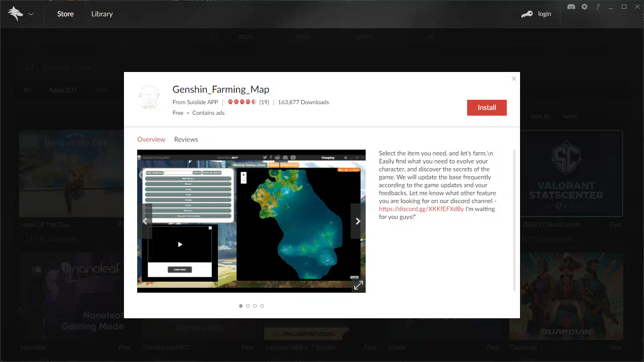Expand the dropdown arrow beside the logo

tap(31, 14)
